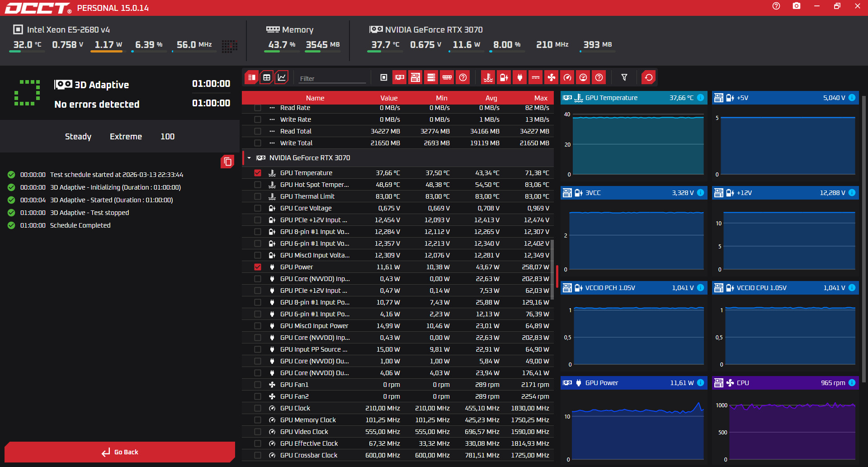Toggle the GPU hardware filter icon

(x=400, y=77)
